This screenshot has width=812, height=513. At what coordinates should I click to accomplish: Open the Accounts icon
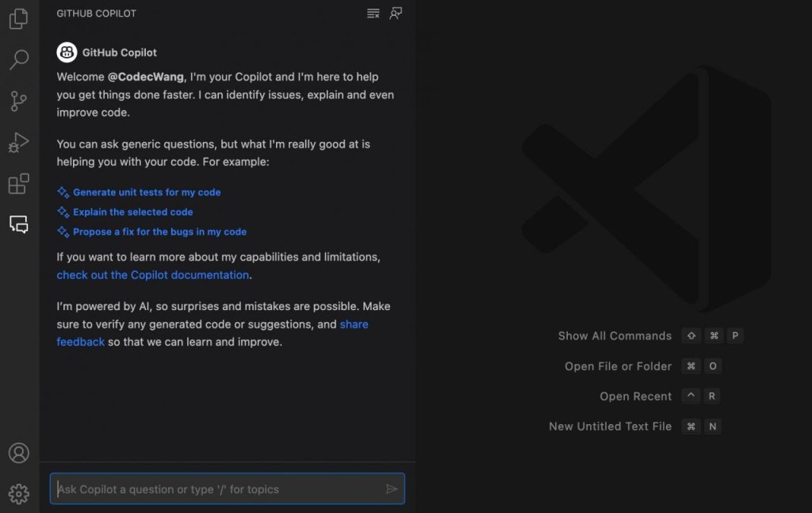click(19, 453)
